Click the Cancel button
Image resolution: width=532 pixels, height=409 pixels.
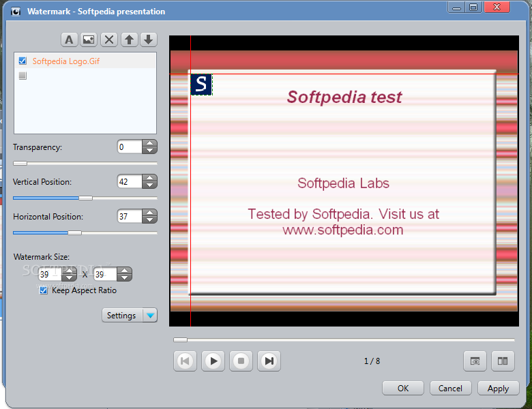(450, 389)
